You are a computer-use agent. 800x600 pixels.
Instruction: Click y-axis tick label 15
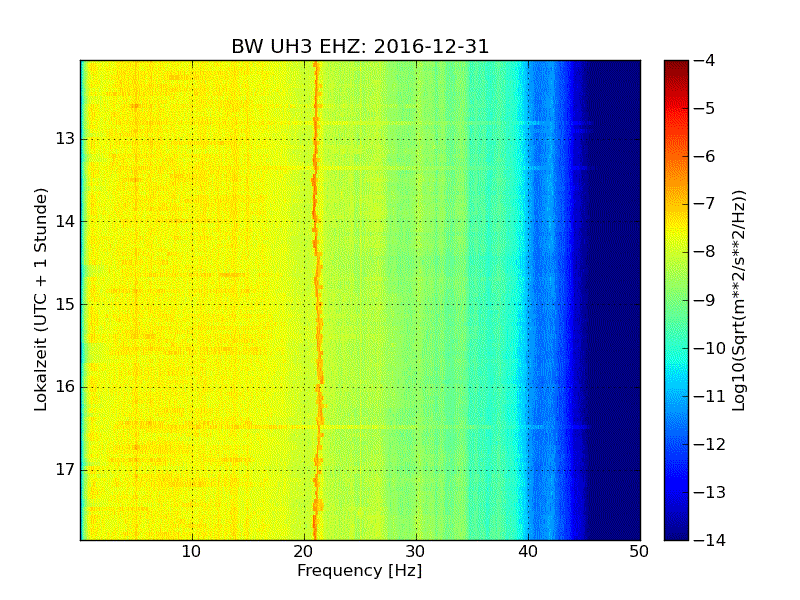point(65,304)
